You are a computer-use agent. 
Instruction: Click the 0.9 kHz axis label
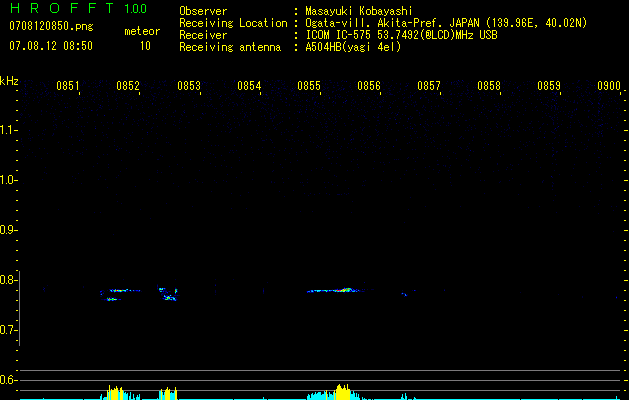click(x=8, y=230)
